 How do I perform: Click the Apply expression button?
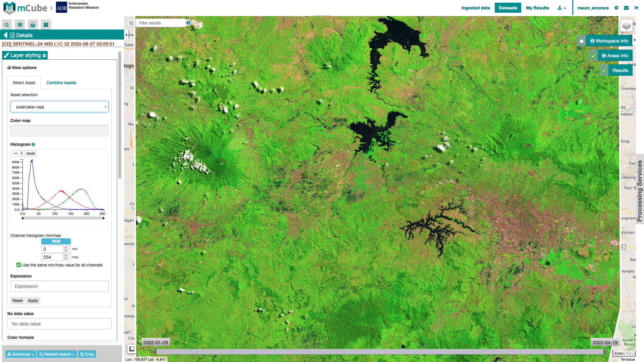point(33,301)
